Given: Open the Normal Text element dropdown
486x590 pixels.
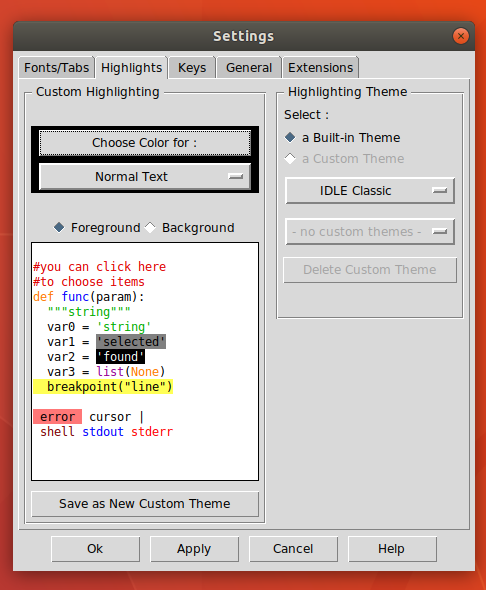Looking at the screenshot, I should click(145, 176).
